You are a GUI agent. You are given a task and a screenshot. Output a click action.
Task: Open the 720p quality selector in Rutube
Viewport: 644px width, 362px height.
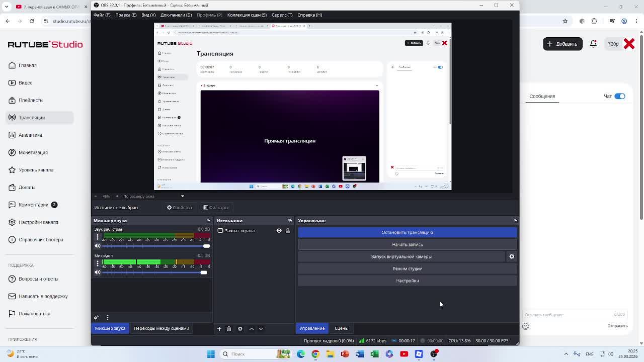pos(613,44)
